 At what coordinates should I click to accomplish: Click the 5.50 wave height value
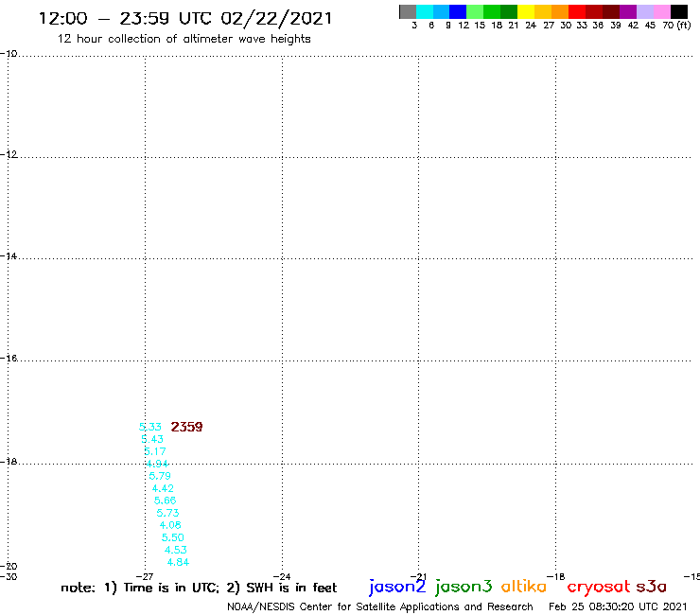[173, 537]
